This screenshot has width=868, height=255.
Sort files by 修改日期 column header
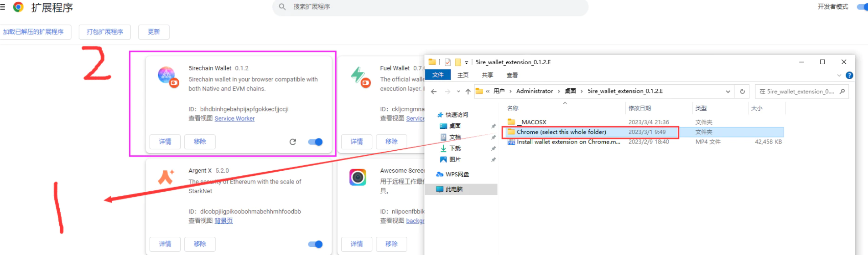click(639, 108)
